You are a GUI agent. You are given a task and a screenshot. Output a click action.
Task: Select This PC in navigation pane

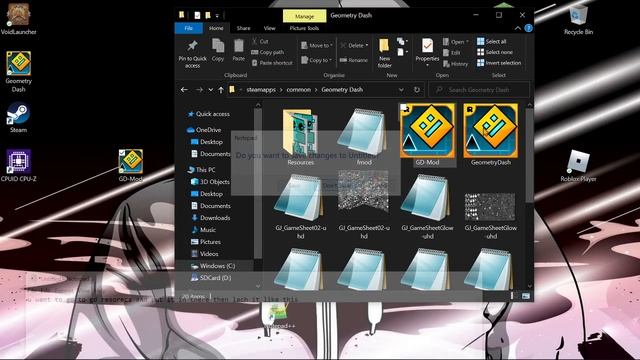pos(201,169)
